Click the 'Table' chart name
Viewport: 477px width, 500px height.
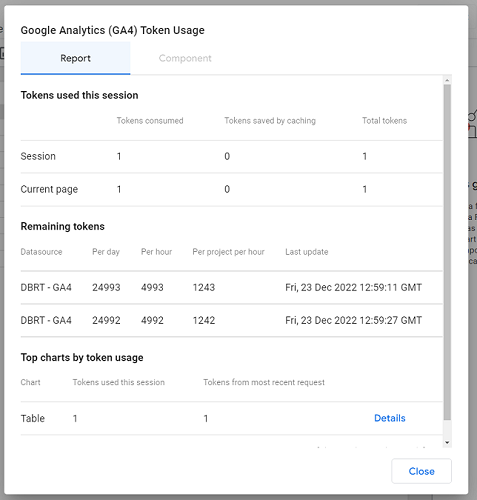click(x=33, y=418)
